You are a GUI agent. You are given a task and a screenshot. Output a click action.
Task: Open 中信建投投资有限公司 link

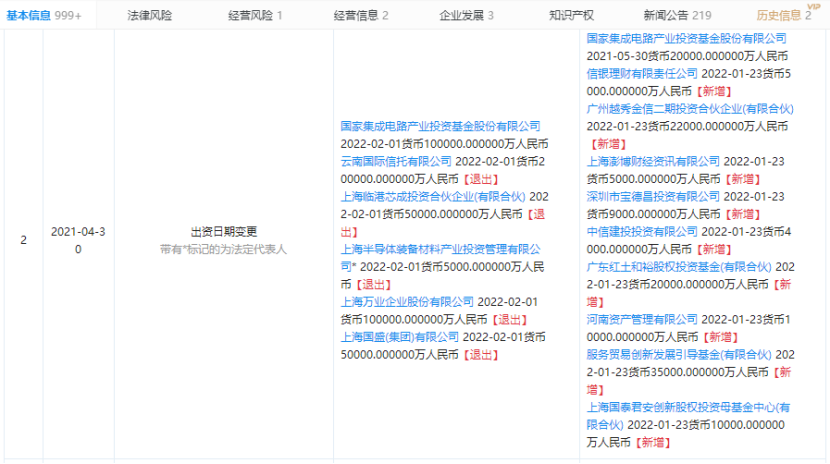642,232
